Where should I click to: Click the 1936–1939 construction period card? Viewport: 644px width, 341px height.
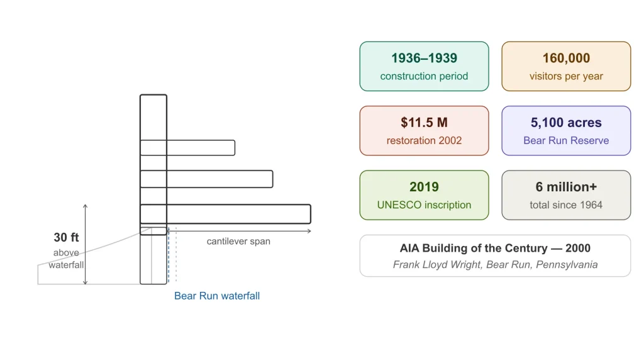(x=424, y=66)
